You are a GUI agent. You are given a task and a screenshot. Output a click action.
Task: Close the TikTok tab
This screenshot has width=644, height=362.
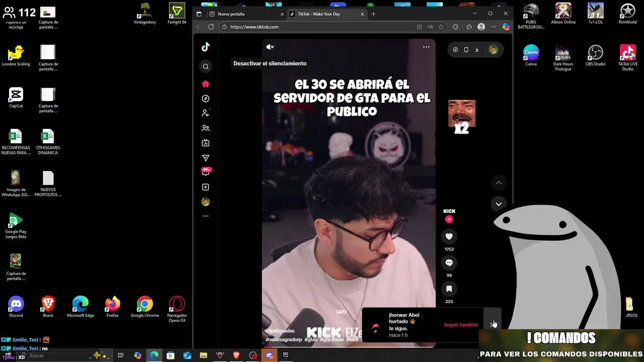(362, 14)
